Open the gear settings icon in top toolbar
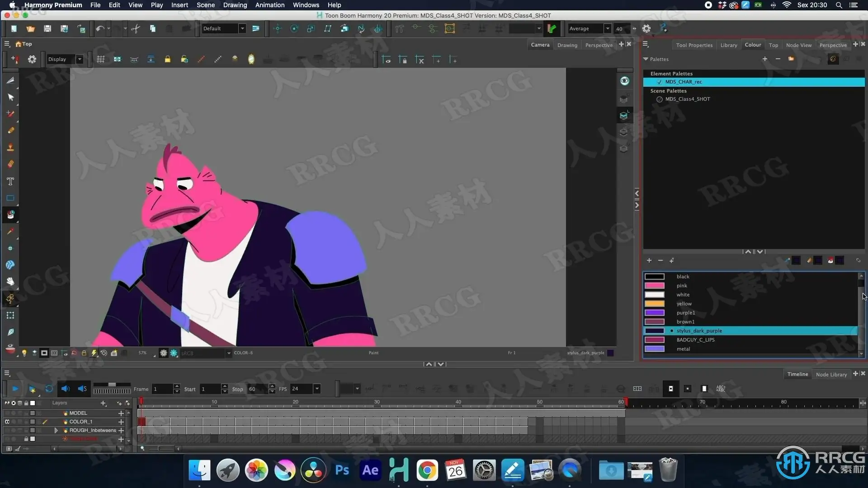Image resolution: width=868 pixels, height=488 pixels. [646, 28]
